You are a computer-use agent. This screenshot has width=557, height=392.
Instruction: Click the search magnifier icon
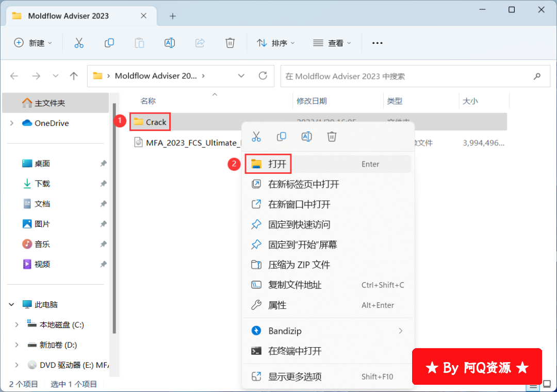coord(537,76)
